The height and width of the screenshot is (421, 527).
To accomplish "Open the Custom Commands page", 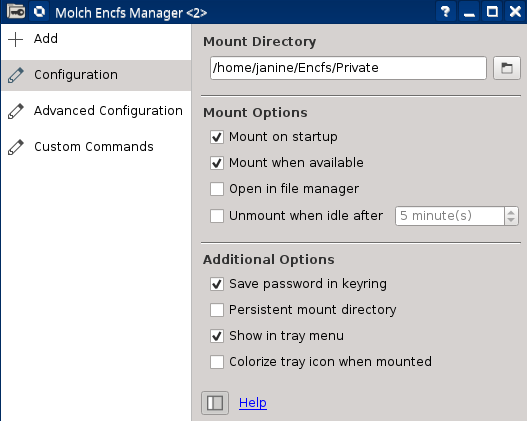I will pyautogui.click(x=96, y=147).
